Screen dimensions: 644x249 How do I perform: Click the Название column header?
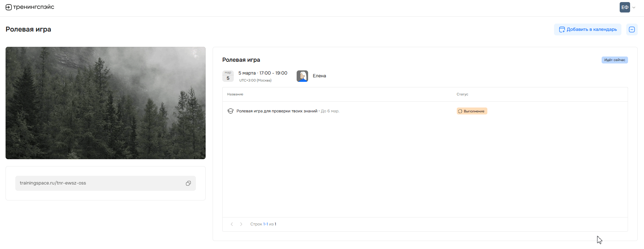[x=235, y=94]
